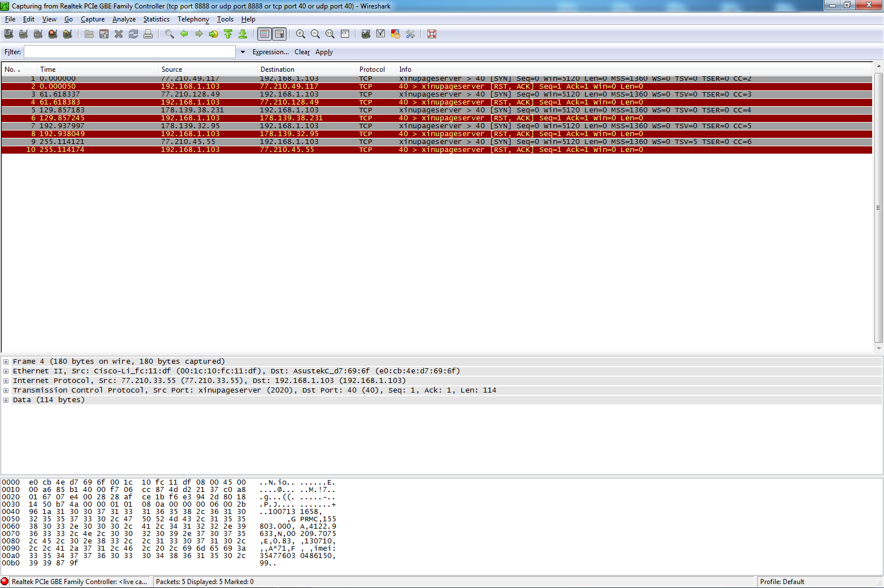
Task: Restart the running live capture
Action: point(68,34)
